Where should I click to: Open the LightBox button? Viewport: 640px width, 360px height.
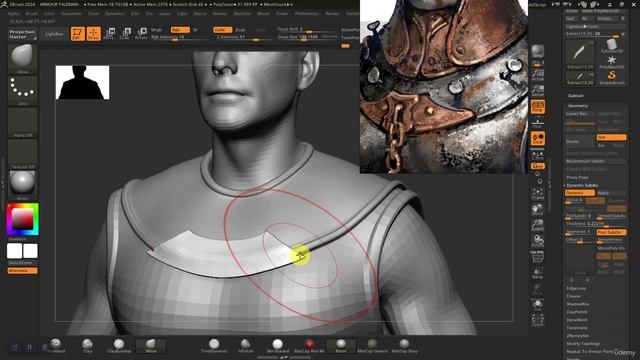coord(54,34)
